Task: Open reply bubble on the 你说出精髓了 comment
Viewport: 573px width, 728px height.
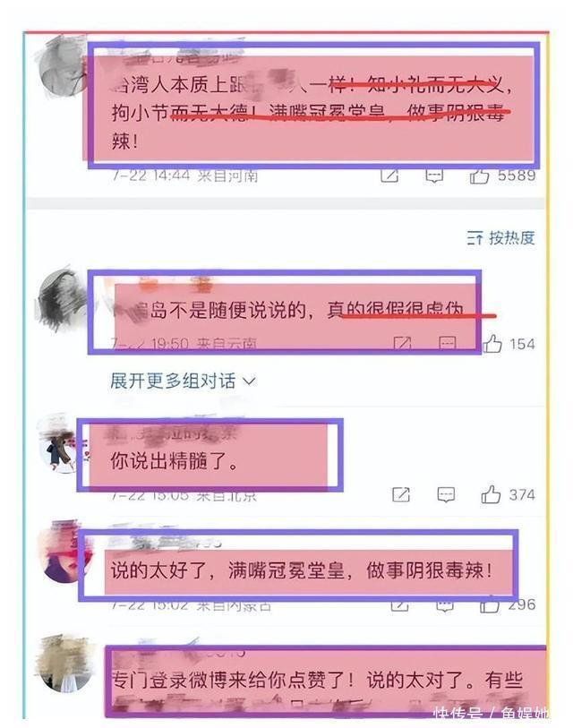Action: pyautogui.click(x=446, y=494)
